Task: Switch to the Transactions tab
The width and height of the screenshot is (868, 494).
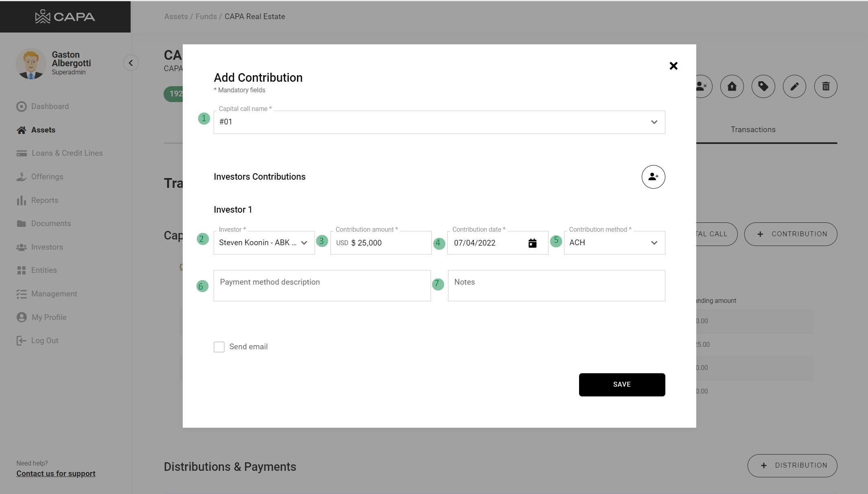Action: (753, 130)
